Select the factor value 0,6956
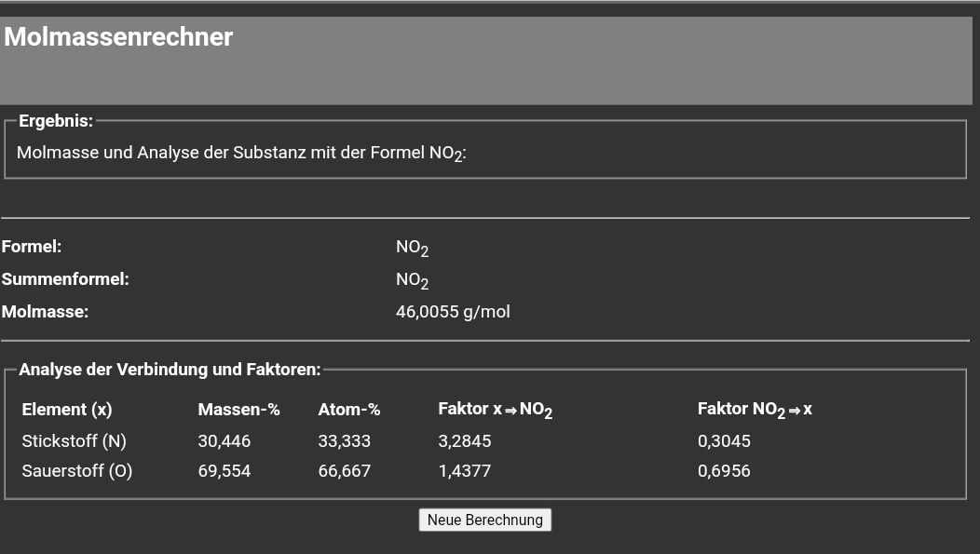Screen dimensions: 980x554 point(724,471)
